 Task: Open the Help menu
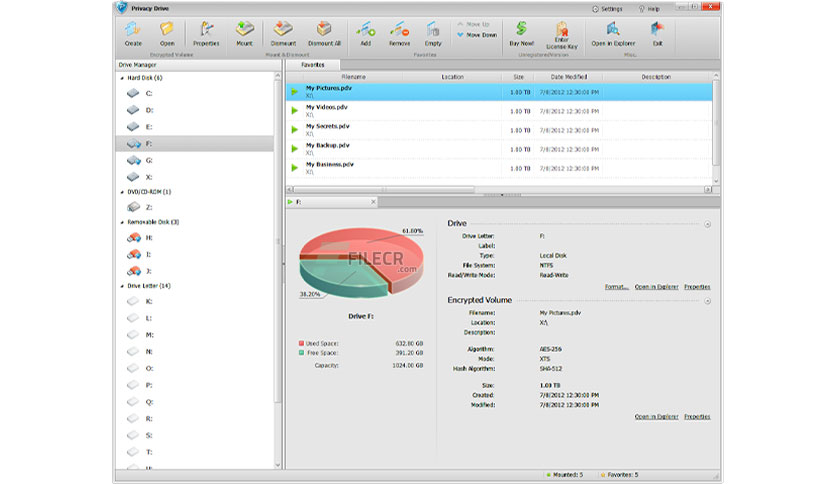649,9
